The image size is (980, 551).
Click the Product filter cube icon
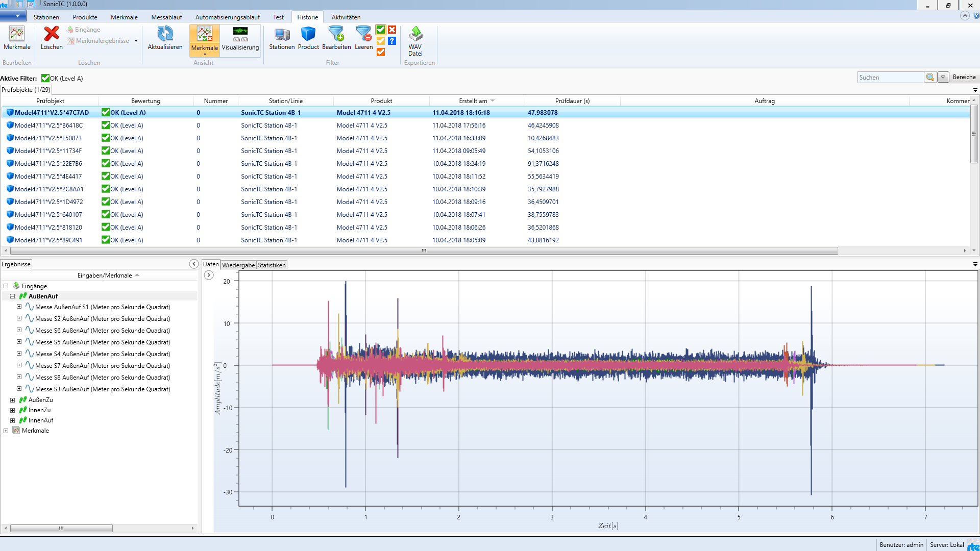308,34
